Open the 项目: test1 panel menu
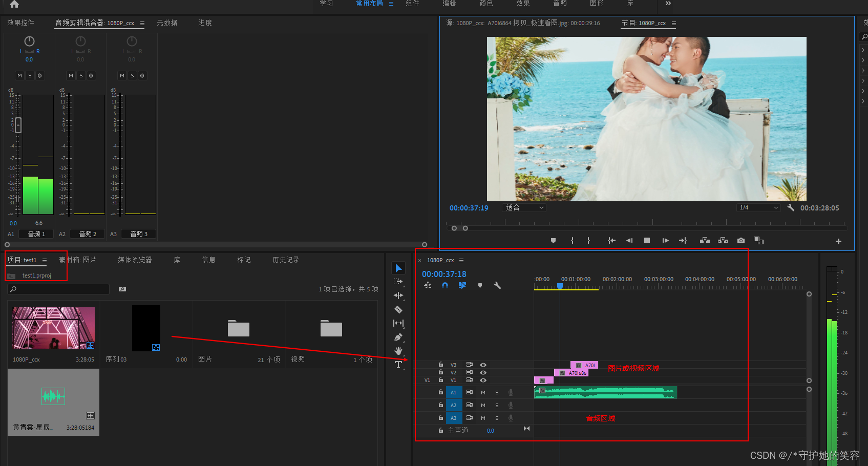 (x=45, y=260)
